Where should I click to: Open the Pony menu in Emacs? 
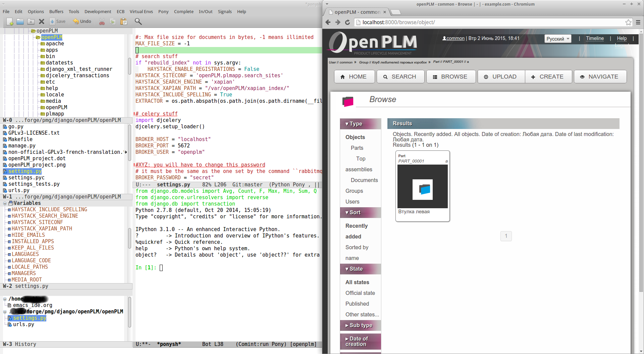point(163,11)
